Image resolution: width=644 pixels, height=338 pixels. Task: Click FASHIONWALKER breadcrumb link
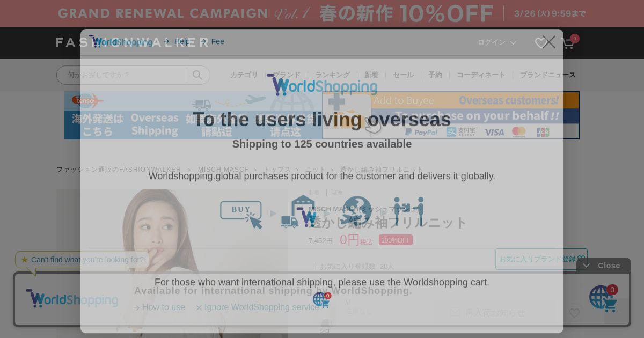[119, 170]
